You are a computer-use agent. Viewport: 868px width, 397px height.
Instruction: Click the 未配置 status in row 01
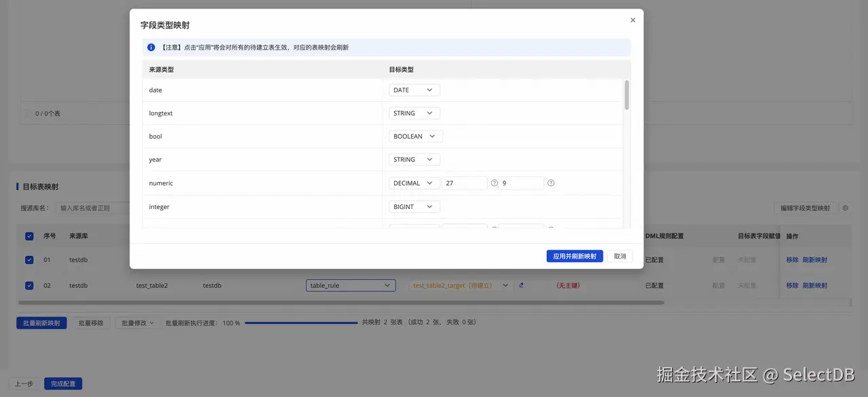747,260
